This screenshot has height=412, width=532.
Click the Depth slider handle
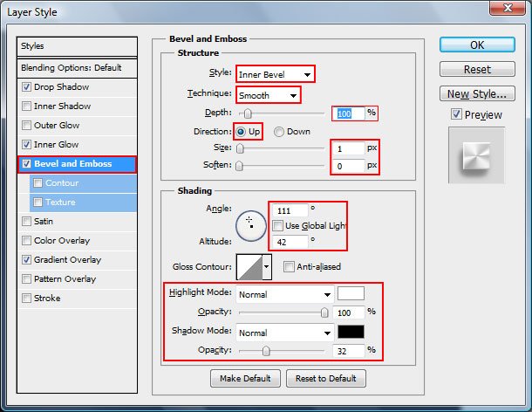[248, 113]
